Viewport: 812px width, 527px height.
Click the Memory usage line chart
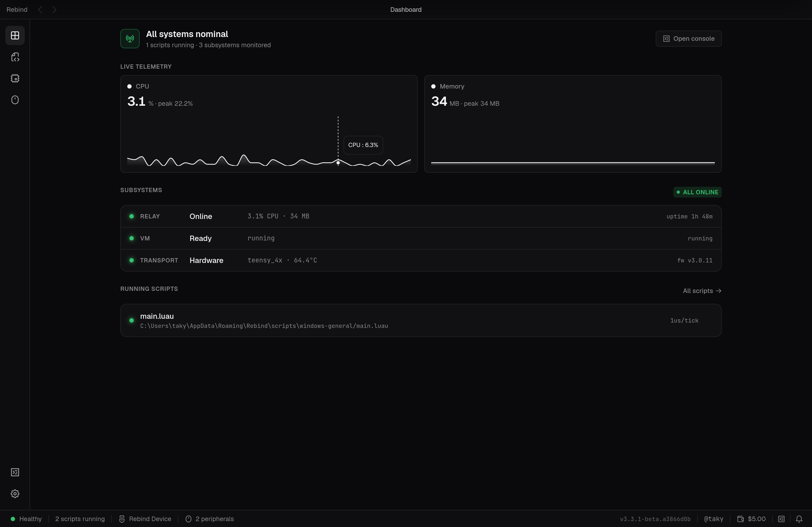(572, 163)
